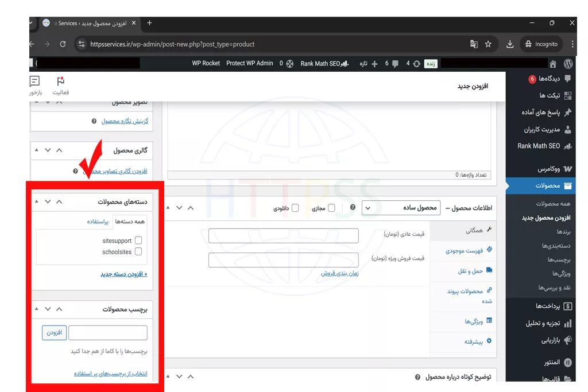The image size is (588, 392).
Task: Click the translate page icon in address bar
Action: click(x=474, y=44)
